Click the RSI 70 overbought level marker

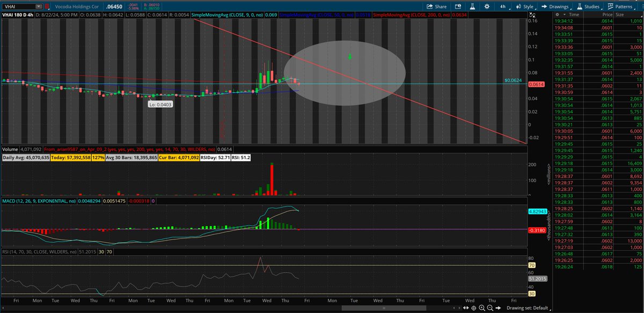pos(533,265)
